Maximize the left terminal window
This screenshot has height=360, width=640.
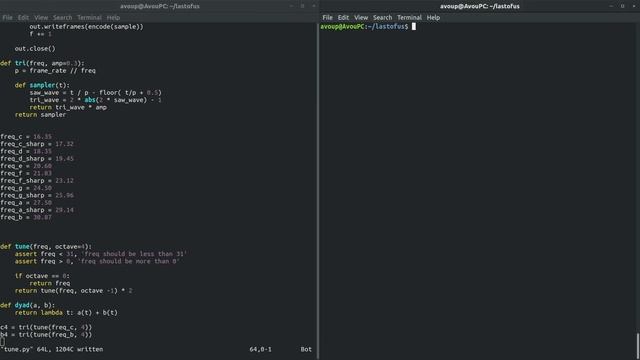tap(302, 6)
